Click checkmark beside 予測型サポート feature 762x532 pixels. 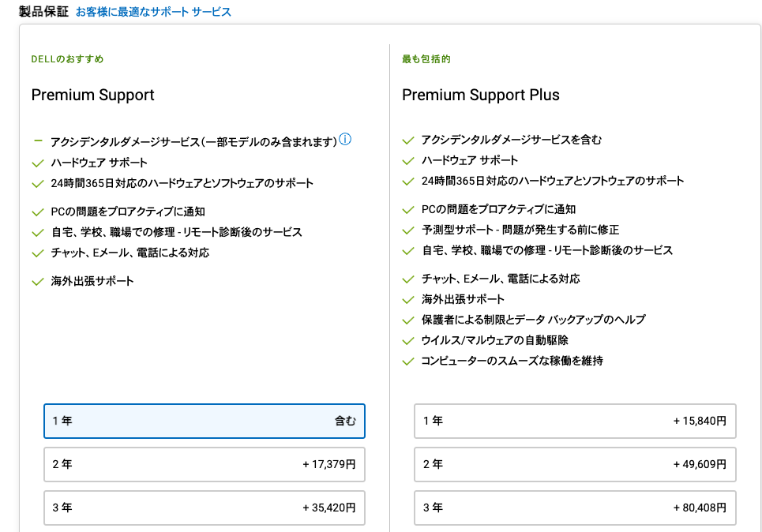point(408,230)
